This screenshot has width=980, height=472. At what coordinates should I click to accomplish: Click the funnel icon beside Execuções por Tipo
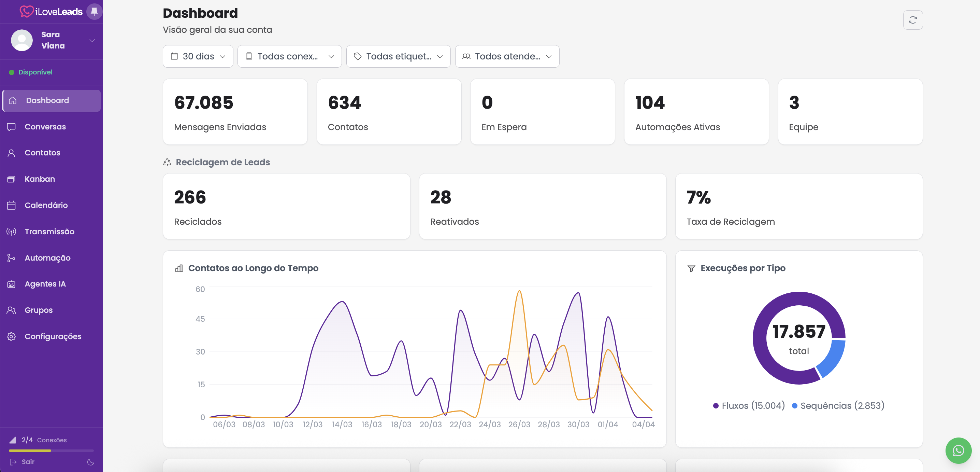coord(691,268)
